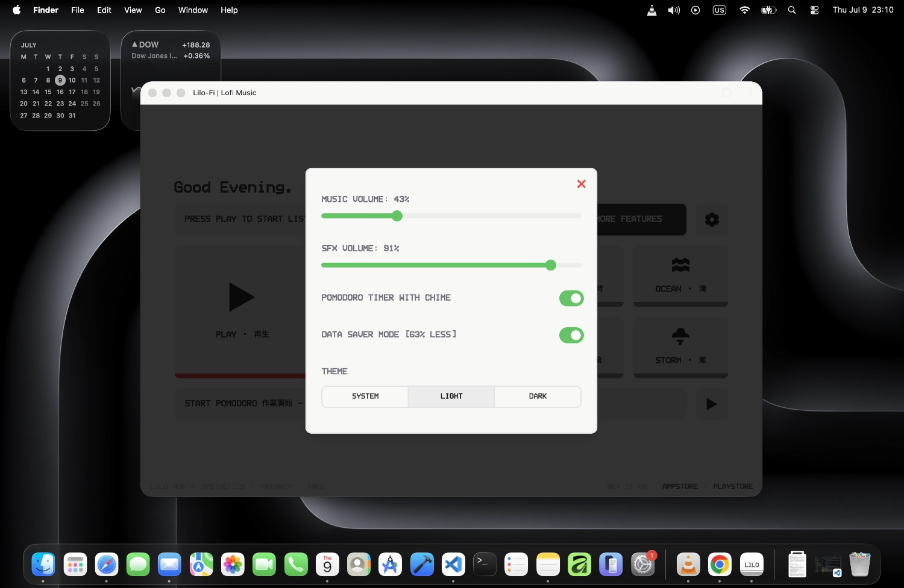Select the System theme option
The image size is (904, 588).
(365, 396)
